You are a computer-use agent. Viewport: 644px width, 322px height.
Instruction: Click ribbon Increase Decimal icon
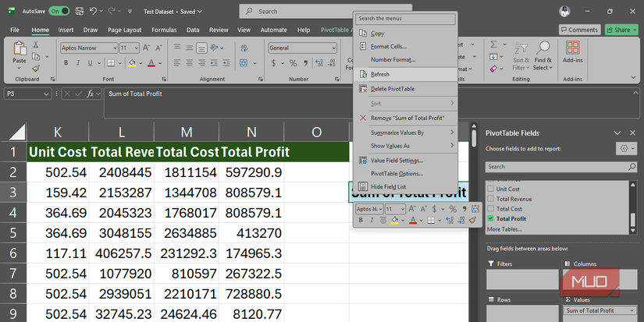319,63
